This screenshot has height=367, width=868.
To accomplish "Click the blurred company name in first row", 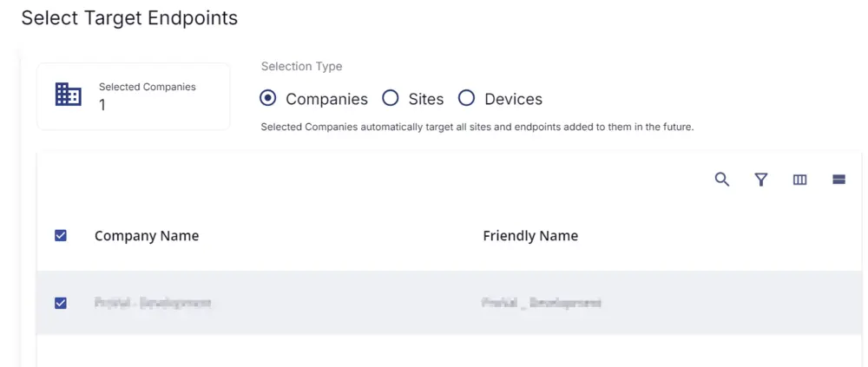I will [153, 303].
